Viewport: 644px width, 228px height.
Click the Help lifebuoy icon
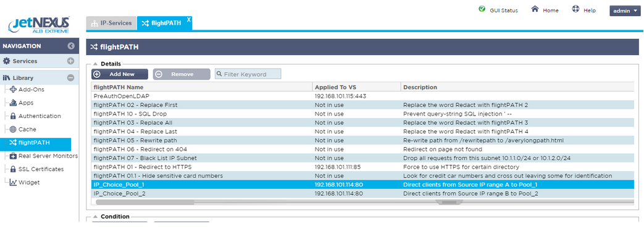tap(575, 9)
